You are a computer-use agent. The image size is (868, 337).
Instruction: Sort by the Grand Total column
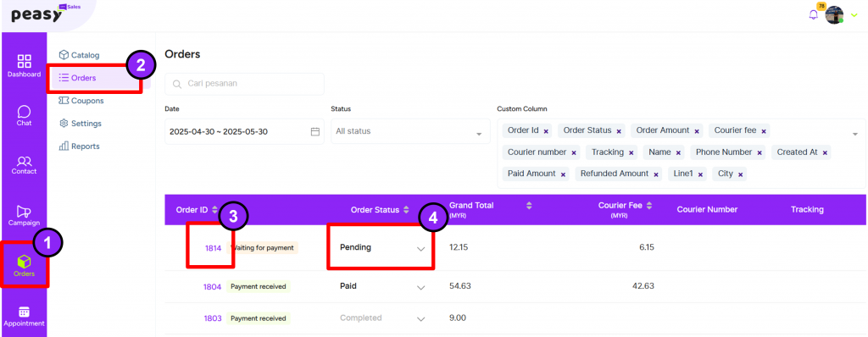(529, 206)
